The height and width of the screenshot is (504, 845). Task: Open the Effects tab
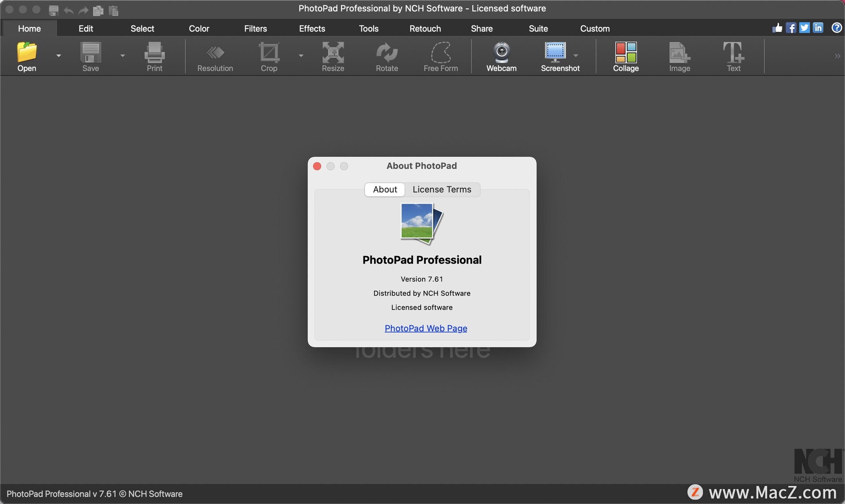pyautogui.click(x=312, y=29)
